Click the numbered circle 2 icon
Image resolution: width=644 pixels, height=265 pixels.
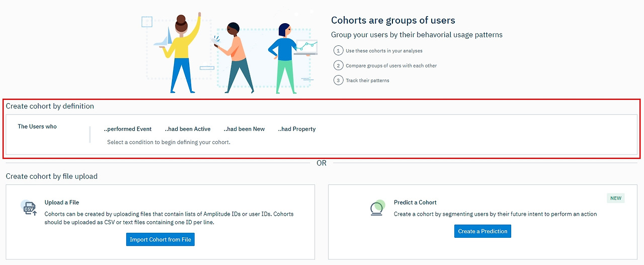pos(339,65)
